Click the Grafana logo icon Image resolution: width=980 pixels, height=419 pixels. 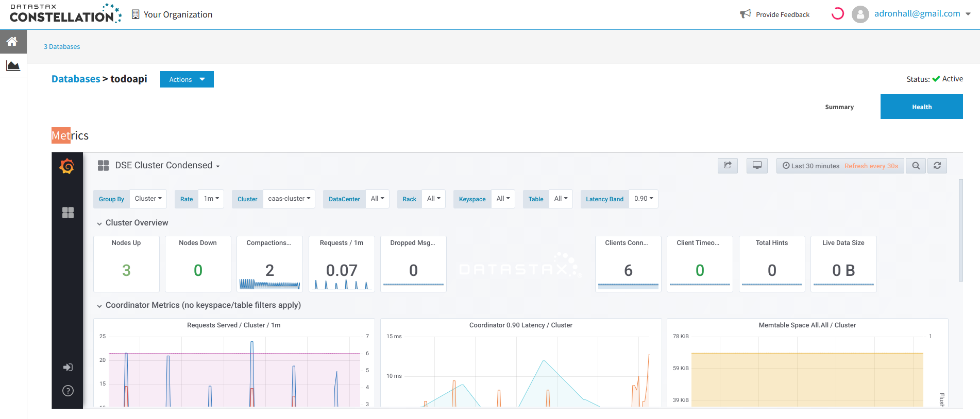point(67,166)
